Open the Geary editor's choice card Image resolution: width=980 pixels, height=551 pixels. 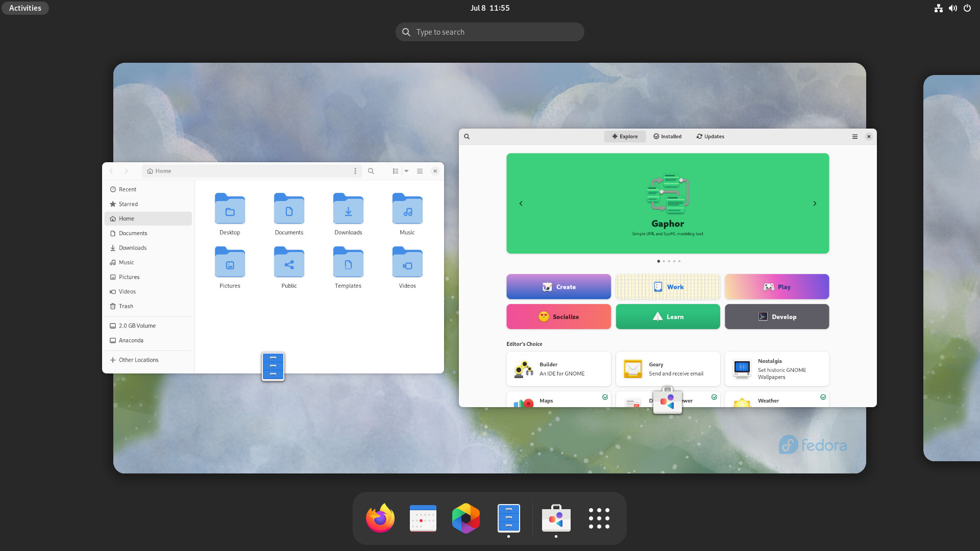[668, 369]
